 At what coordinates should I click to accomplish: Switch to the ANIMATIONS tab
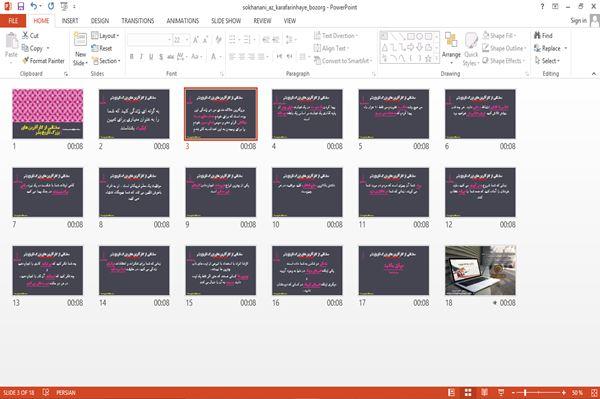(x=183, y=21)
